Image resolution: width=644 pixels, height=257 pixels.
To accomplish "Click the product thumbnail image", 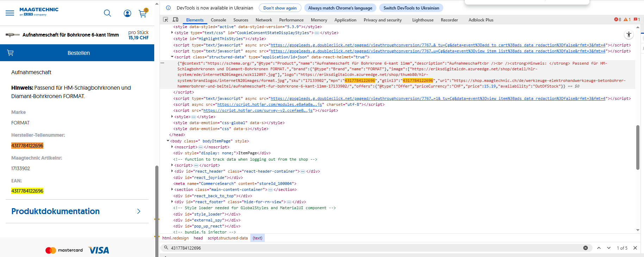I will pyautogui.click(x=13, y=35).
